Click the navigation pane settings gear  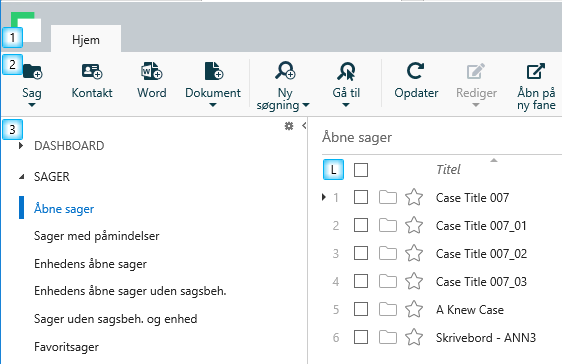(x=289, y=126)
